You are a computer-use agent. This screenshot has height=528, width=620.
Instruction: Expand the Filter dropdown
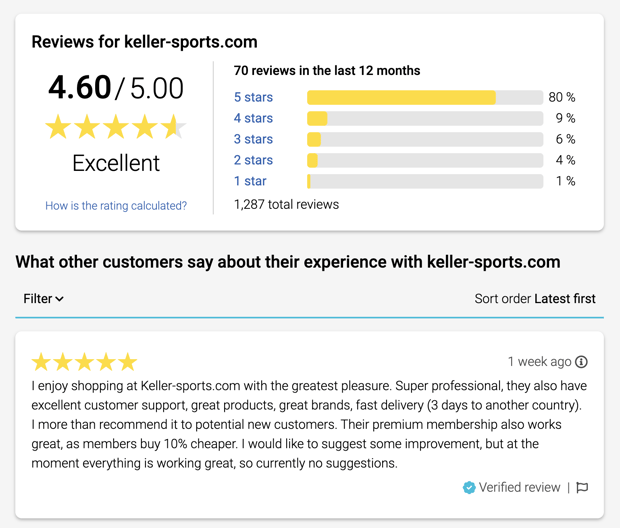click(43, 299)
